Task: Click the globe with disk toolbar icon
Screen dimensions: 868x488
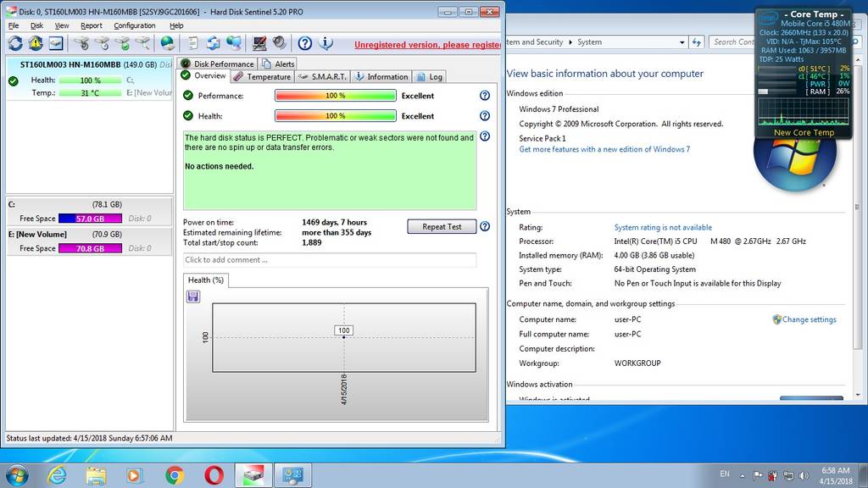Action: click(167, 43)
